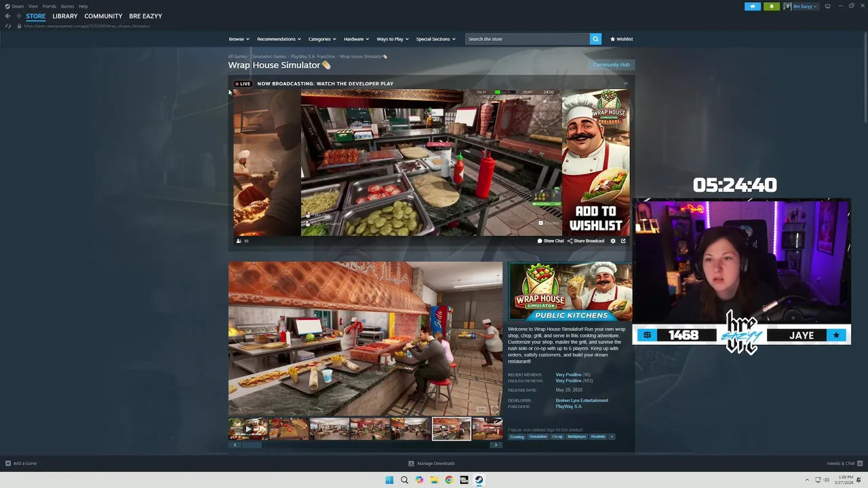
Task: Open Windows taskbar search
Action: pyautogui.click(x=404, y=480)
